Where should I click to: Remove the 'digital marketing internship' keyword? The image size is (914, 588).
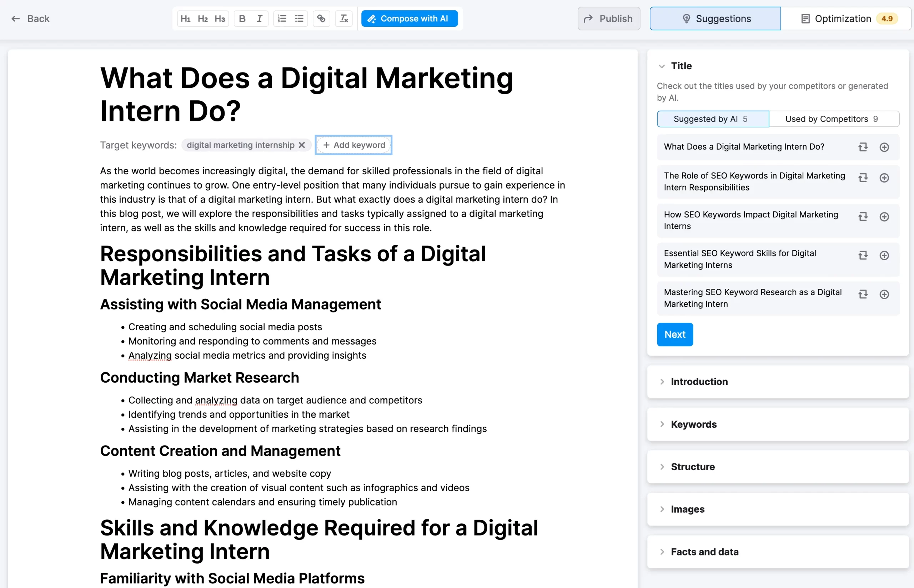click(x=302, y=145)
